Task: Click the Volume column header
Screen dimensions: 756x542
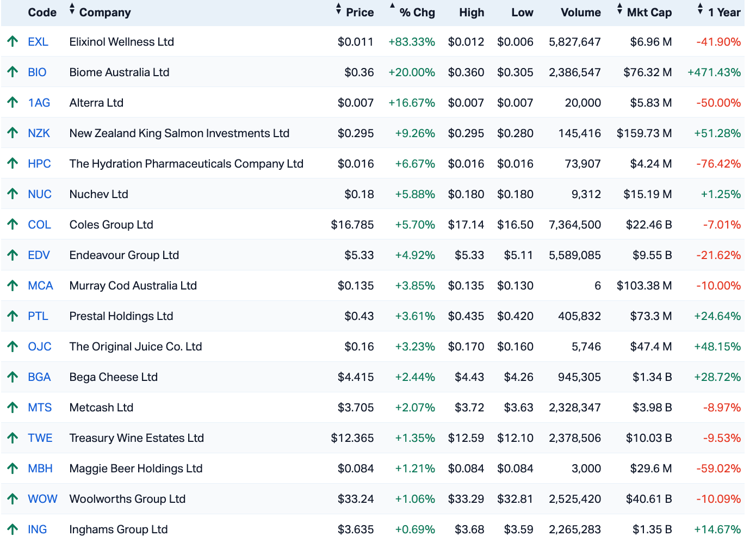Action: (x=580, y=13)
